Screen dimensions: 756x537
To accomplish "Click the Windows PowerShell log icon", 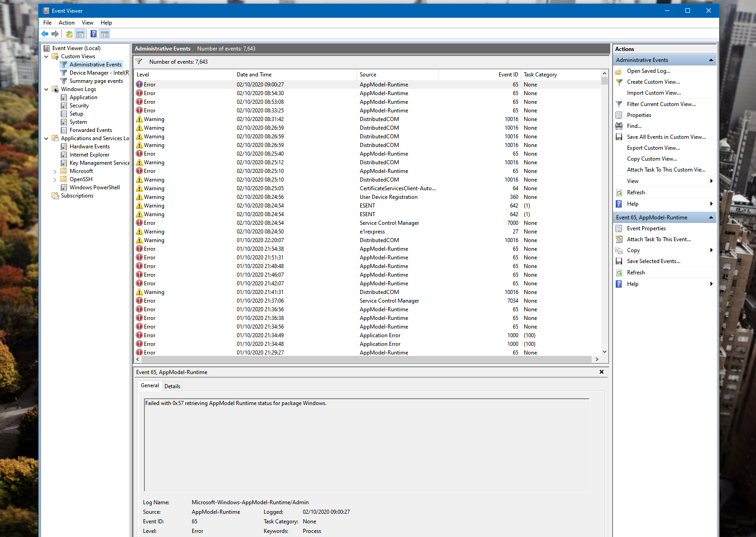I will (x=64, y=187).
